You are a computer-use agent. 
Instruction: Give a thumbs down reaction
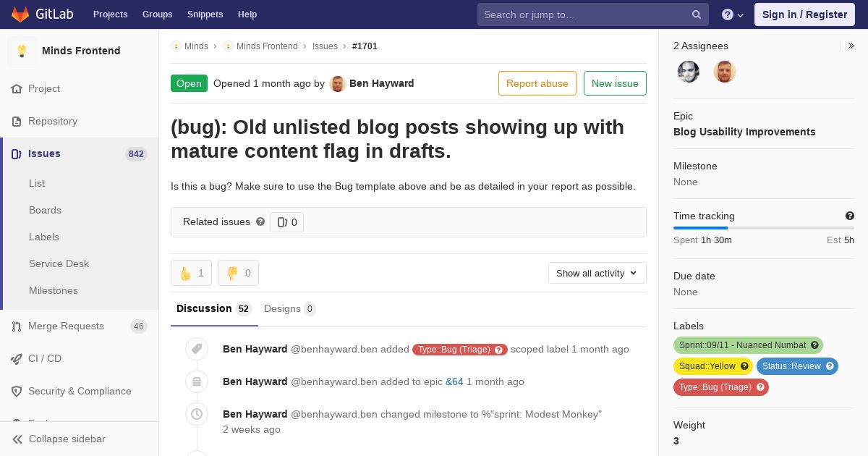(x=238, y=273)
